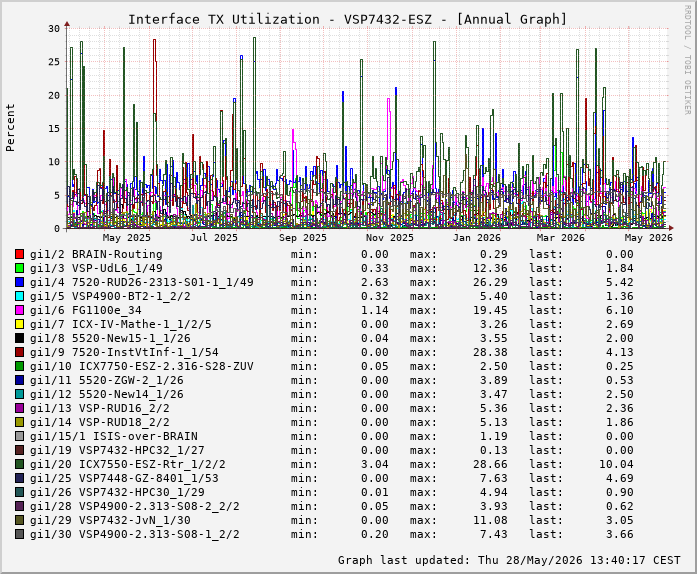The image size is (697, 574).
Task: Click the gi1/25 VSP7448-GZ-8401 legend swatch
Action: (19, 478)
